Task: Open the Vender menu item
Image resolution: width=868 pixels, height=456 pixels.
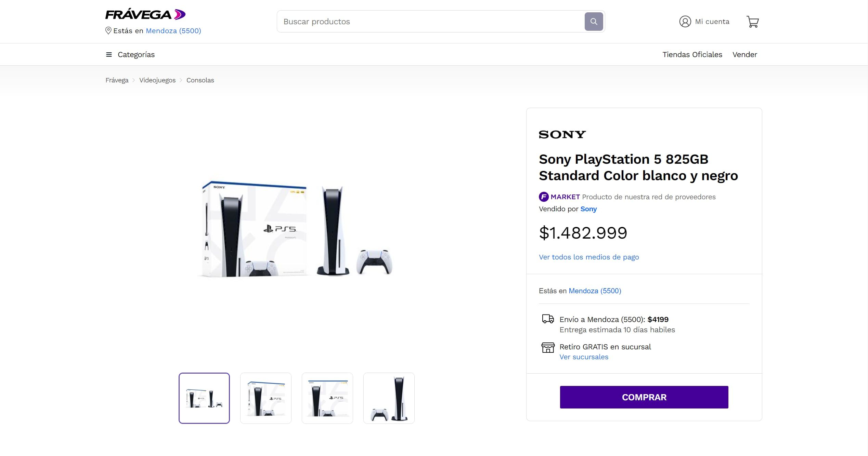Action: click(x=744, y=54)
